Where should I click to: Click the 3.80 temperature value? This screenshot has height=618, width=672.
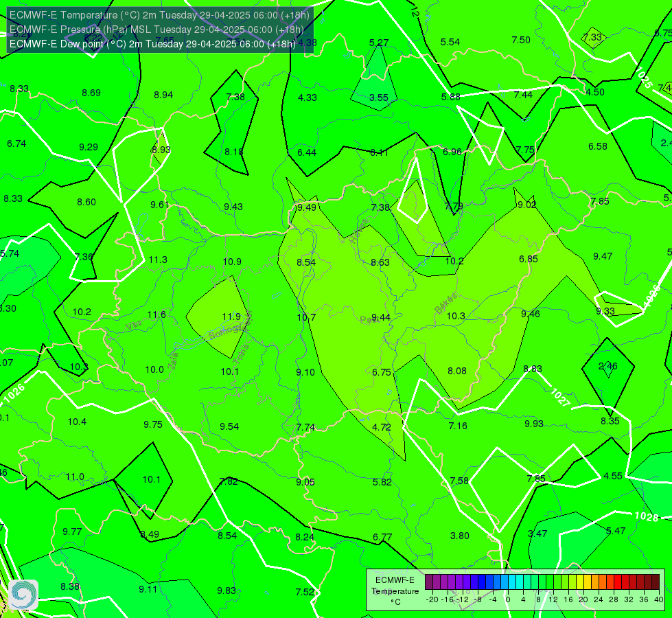pyautogui.click(x=460, y=536)
